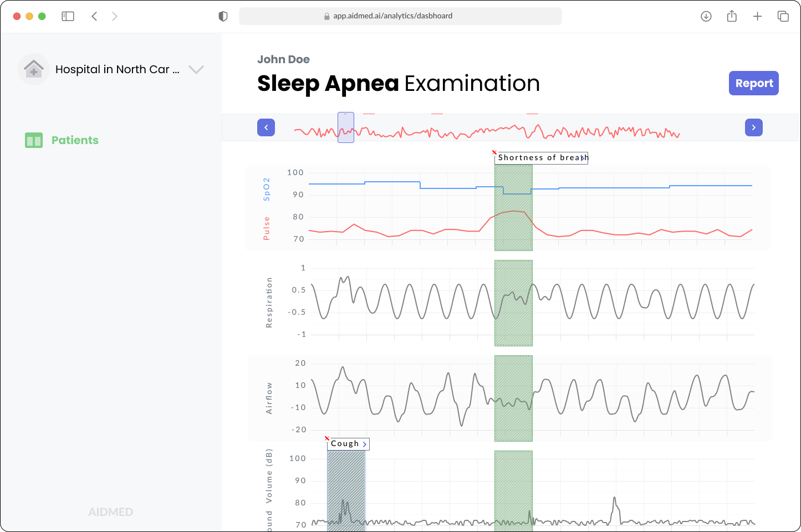Image resolution: width=801 pixels, height=532 pixels.
Task: Open a new tab with the plus icon
Action: [757, 16]
